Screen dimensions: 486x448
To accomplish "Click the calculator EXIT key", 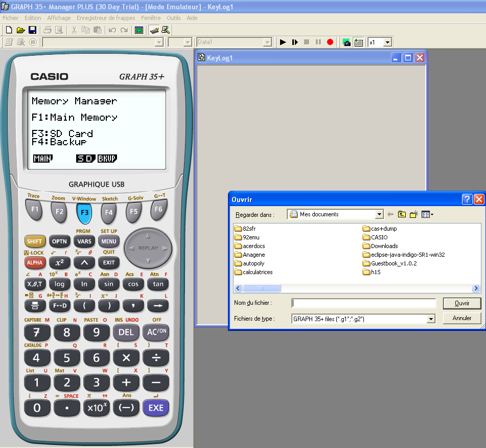I will click(x=109, y=262).
